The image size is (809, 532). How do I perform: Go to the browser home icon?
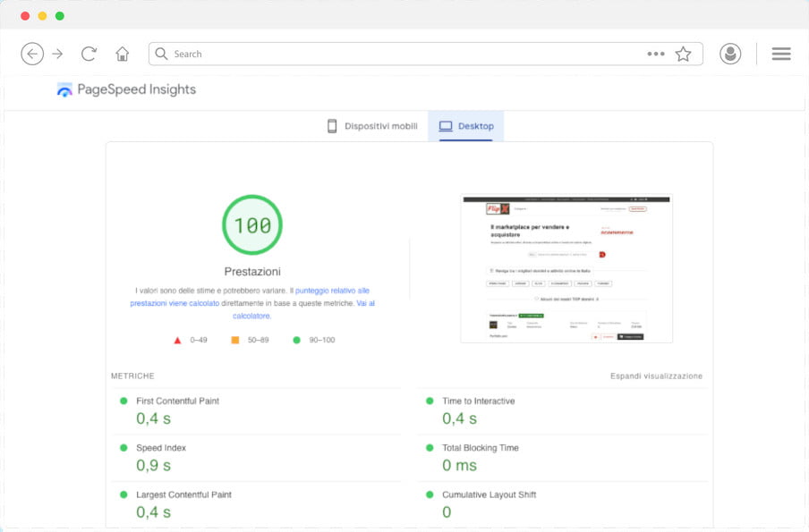point(123,54)
